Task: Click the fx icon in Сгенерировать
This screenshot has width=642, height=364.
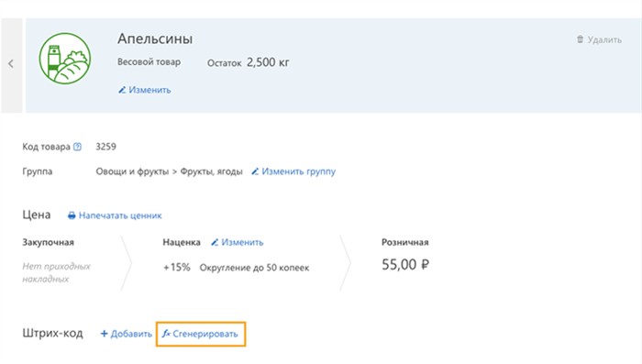Action: coord(166,334)
